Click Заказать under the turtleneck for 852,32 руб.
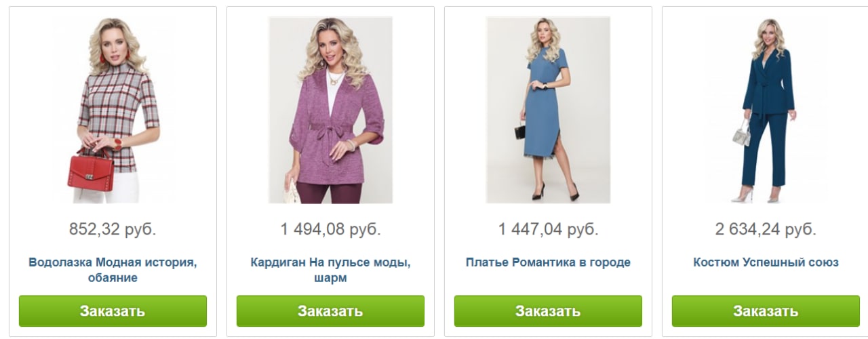The width and height of the screenshot is (868, 339). (113, 311)
